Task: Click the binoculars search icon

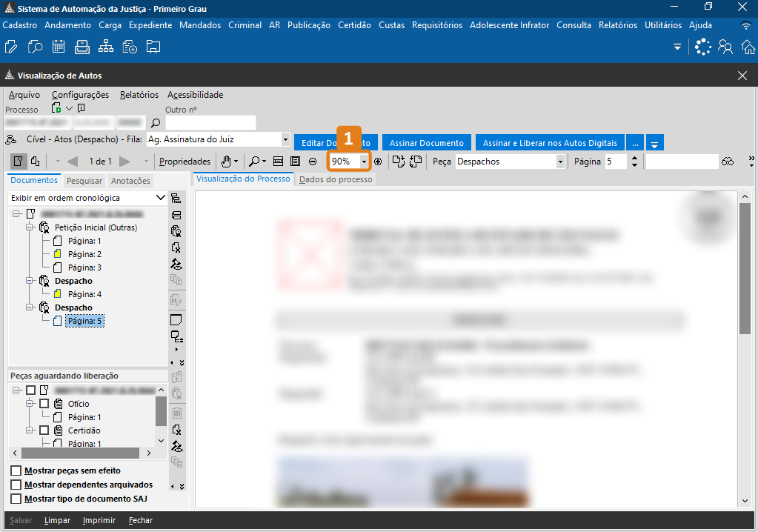Action: (728, 162)
